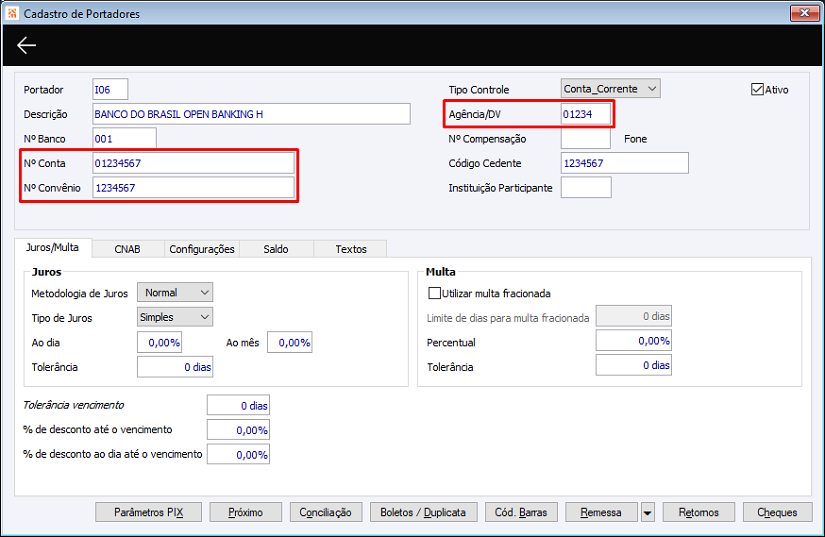Viewport: 825px width, 537px height.
Task: Click the Cód. Barras button
Action: click(x=521, y=512)
